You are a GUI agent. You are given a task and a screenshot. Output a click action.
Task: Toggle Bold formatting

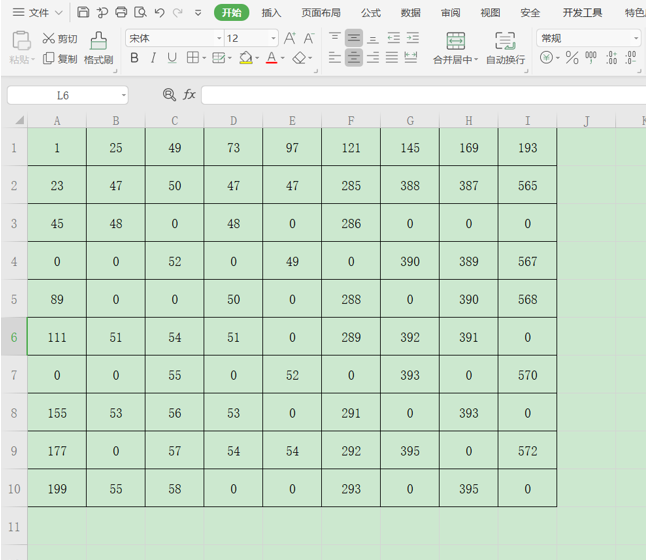[134, 58]
